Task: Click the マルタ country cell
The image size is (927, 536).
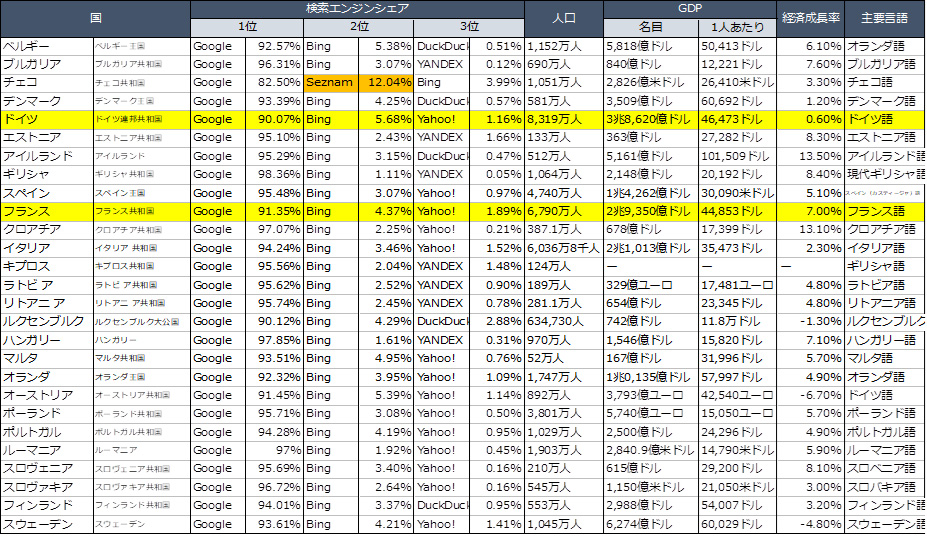Action: [x=47, y=358]
